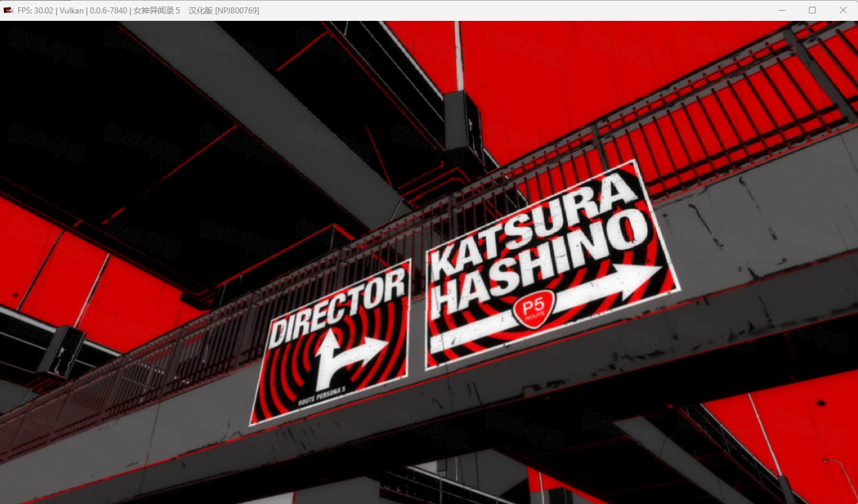Minimize the emulator game window
Viewport: 858px width, 504px height.
[x=782, y=10]
